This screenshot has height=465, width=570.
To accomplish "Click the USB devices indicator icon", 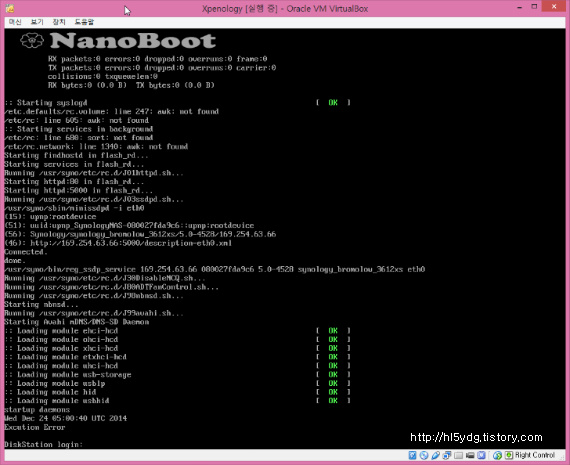I will [x=435, y=455].
